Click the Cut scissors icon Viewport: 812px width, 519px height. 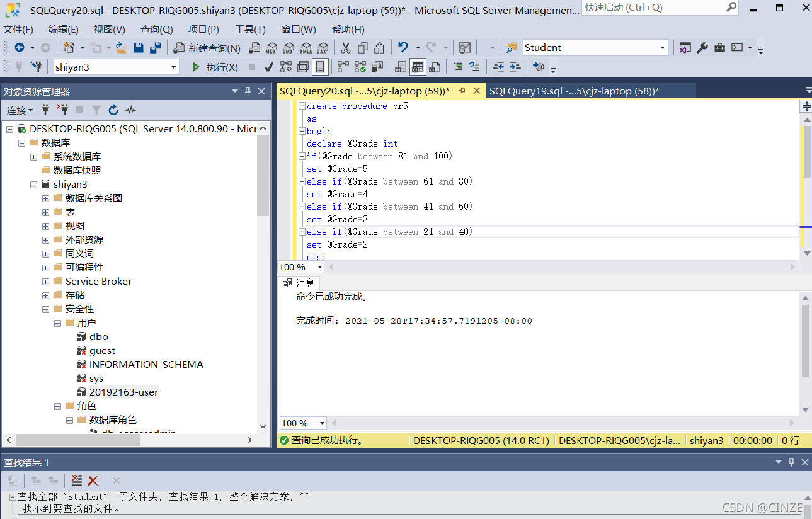pyautogui.click(x=346, y=47)
